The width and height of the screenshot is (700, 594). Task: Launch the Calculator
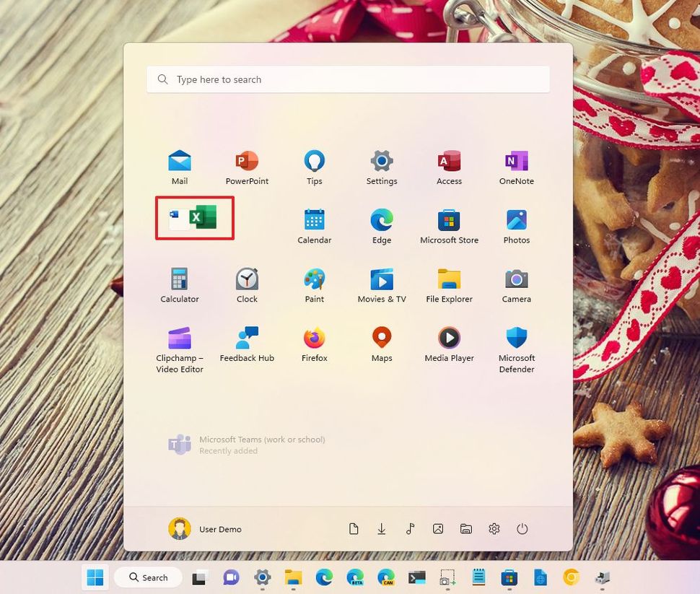click(x=179, y=279)
